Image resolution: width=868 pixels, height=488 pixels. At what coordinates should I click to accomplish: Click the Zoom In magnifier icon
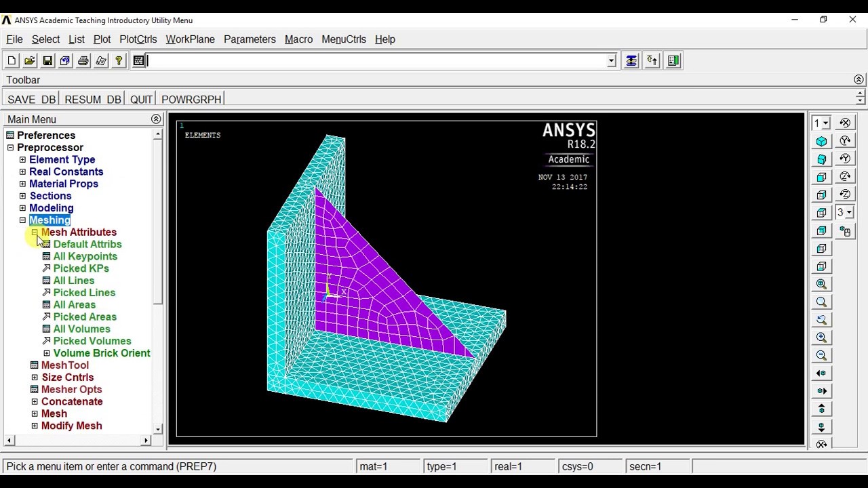(x=822, y=338)
